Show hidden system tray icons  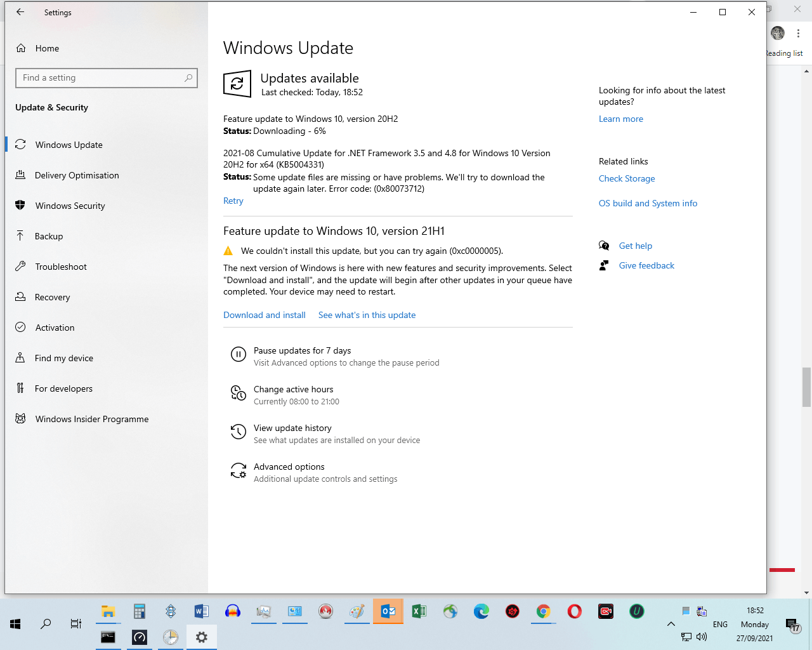tap(671, 624)
